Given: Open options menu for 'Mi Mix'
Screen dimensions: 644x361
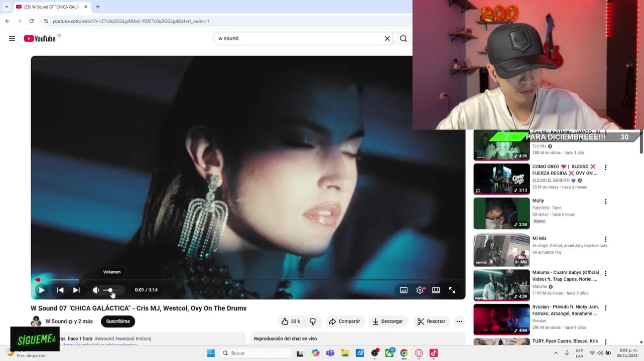Looking at the screenshot, I should pos(605,240).
